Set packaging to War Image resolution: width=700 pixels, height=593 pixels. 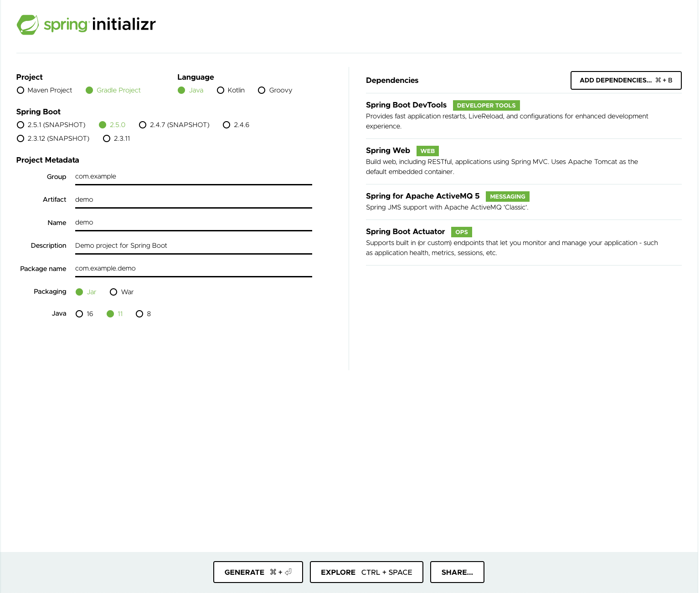(x=122, y=292)
